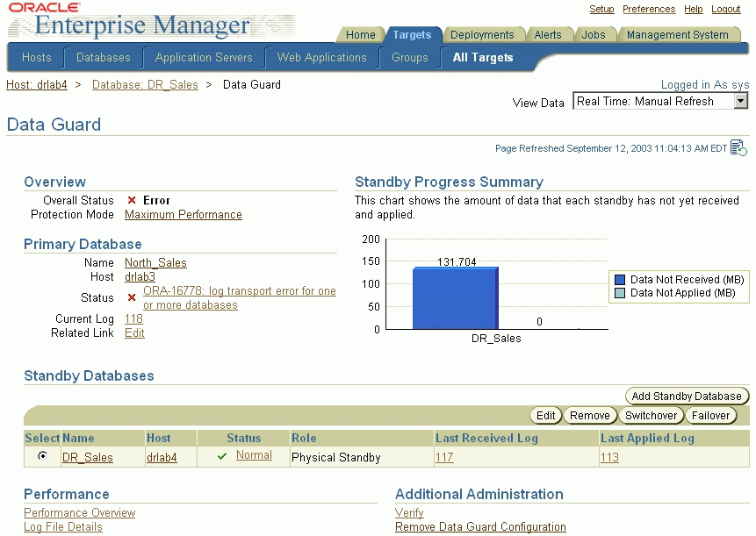The image size is (756, 536).
Task: Select the Groups subtab
Action: 410,57
